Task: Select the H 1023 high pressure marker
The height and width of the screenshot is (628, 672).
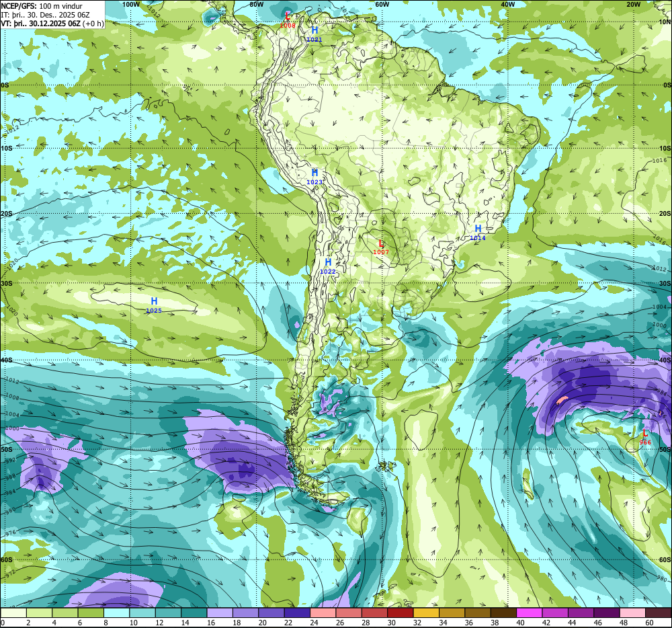Action: 314,177
